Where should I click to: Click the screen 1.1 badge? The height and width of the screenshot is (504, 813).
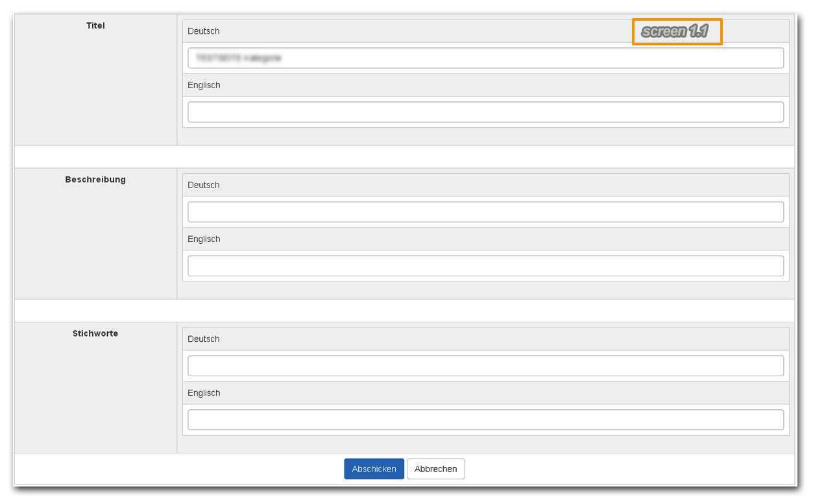click(677, 30)
